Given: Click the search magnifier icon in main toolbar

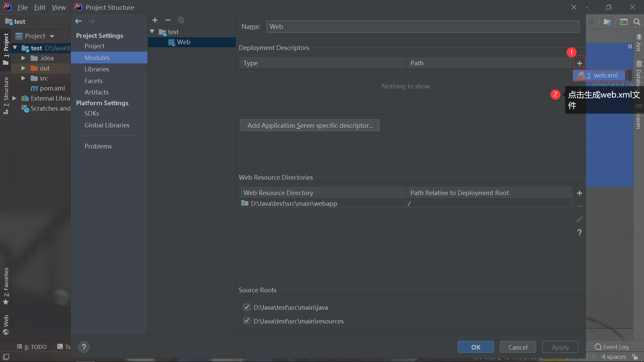Looking at the screenshot, I should tap(637, 22).
